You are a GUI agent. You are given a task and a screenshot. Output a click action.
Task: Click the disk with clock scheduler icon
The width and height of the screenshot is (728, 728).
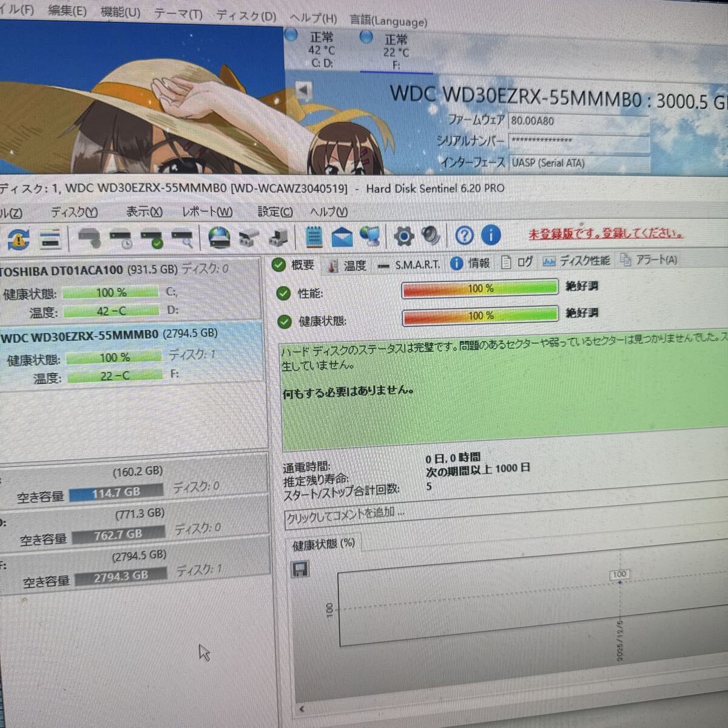120,238
